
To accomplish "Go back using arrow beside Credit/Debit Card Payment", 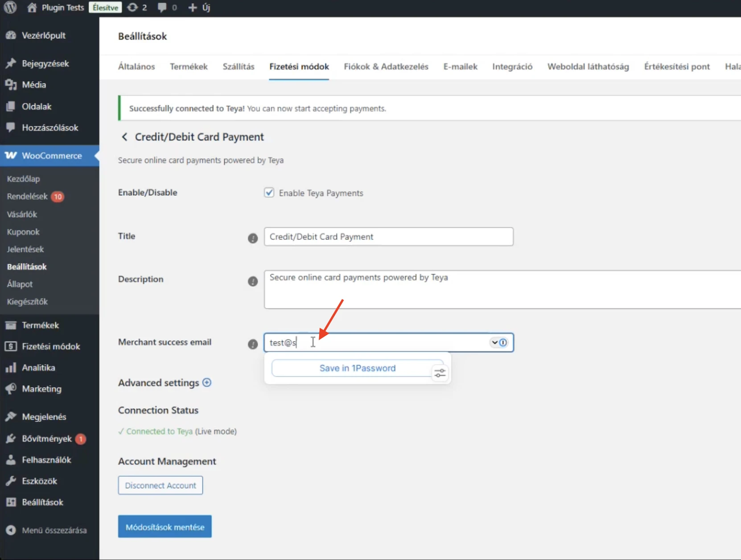I will 124,137.
